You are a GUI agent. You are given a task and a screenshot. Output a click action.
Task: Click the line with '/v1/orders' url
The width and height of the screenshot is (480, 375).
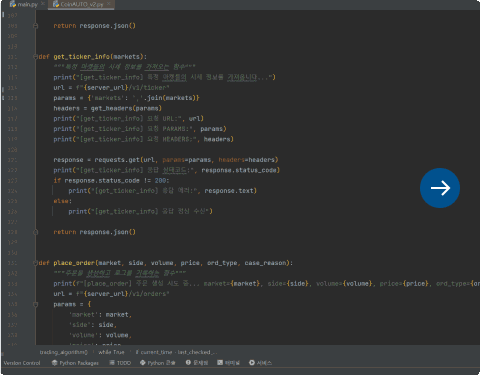111,294
